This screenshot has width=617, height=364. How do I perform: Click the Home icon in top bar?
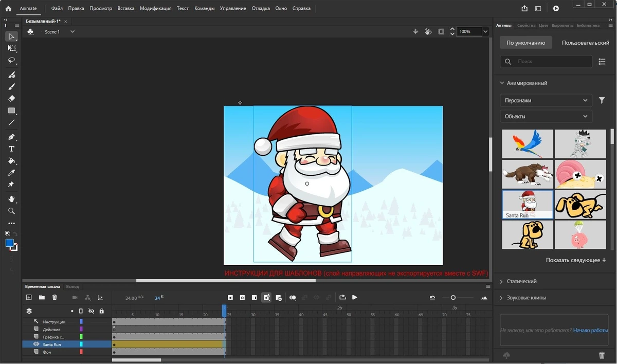tap(8, 8)
